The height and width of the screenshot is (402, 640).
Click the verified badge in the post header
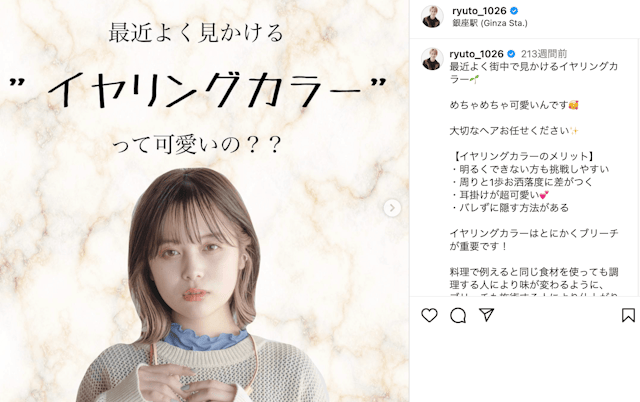coord(515,11)
